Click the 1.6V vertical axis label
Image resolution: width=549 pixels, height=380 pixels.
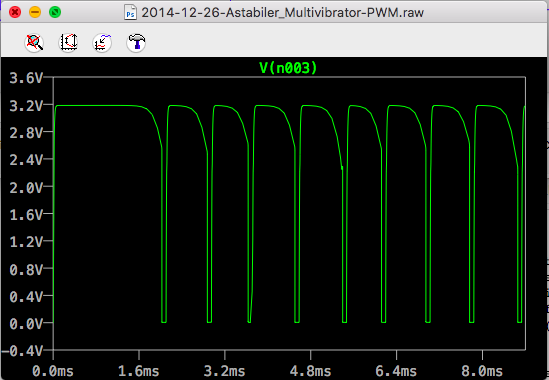(x=26, y=215)
